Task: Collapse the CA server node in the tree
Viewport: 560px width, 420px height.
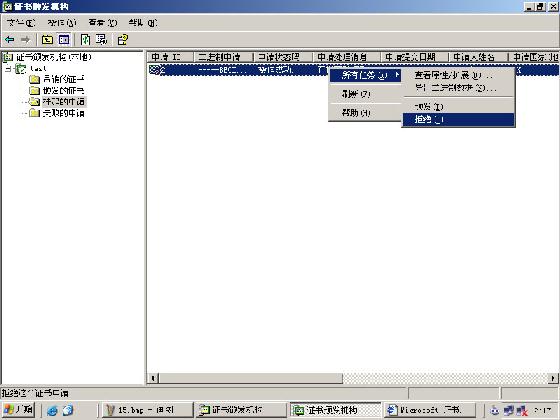Action: 8,68
